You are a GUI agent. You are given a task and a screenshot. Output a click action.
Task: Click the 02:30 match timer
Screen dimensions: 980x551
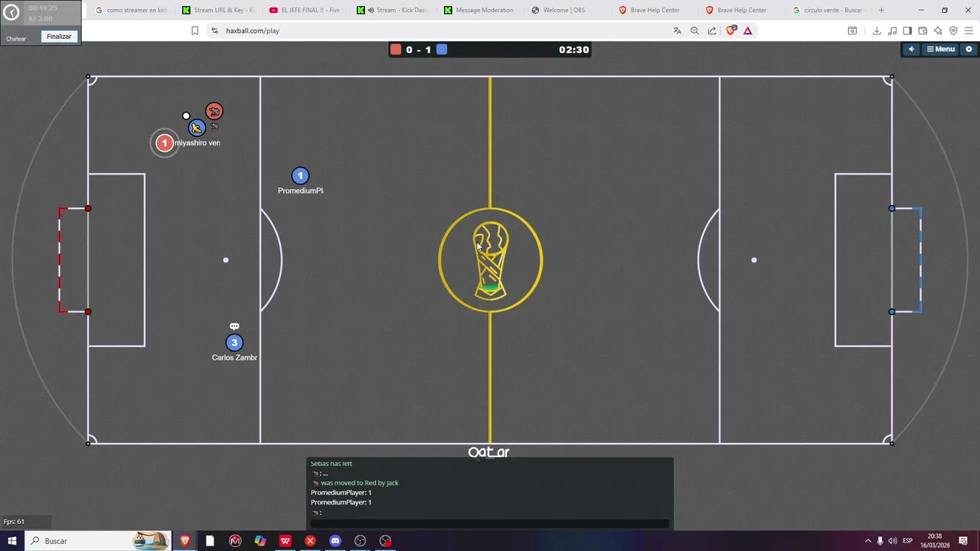(573, 49)
